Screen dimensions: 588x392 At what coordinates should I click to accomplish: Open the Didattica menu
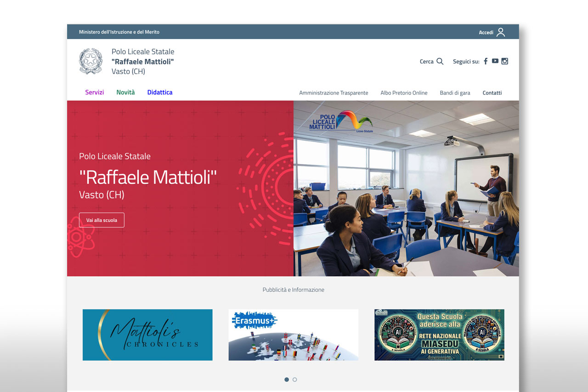coord(160,92)
